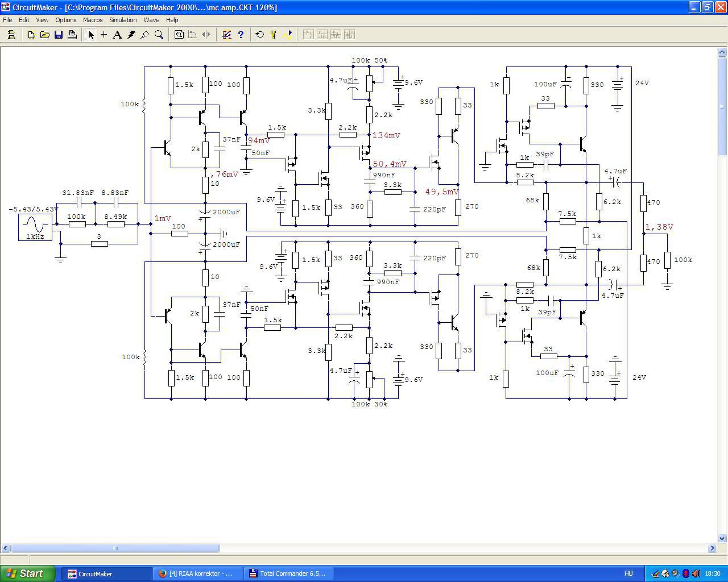Fit circuit to window

coord(179,35)
